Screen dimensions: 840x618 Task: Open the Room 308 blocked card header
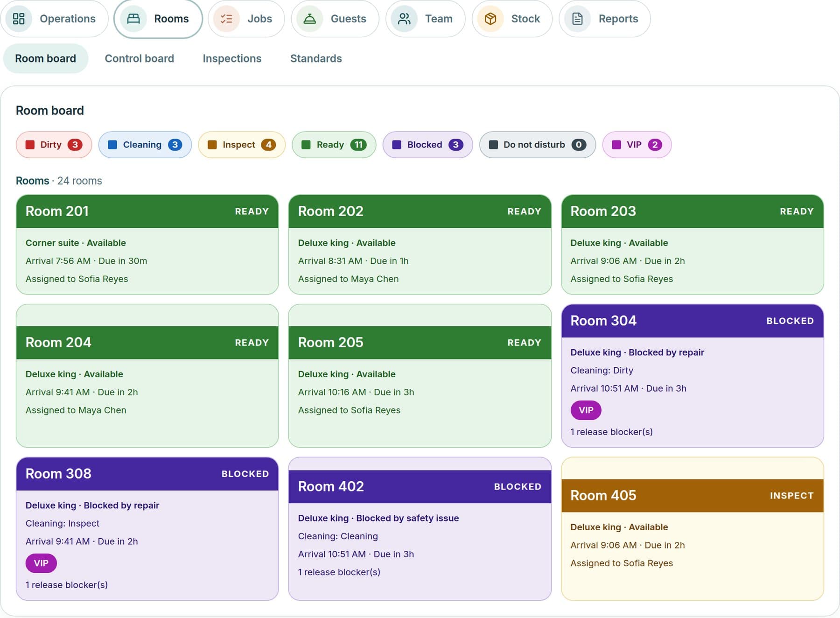coord(147,474)
